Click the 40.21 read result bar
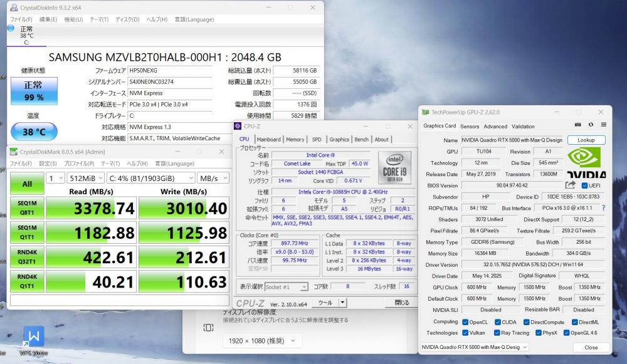The image size is (627, 364). (91, 281)
